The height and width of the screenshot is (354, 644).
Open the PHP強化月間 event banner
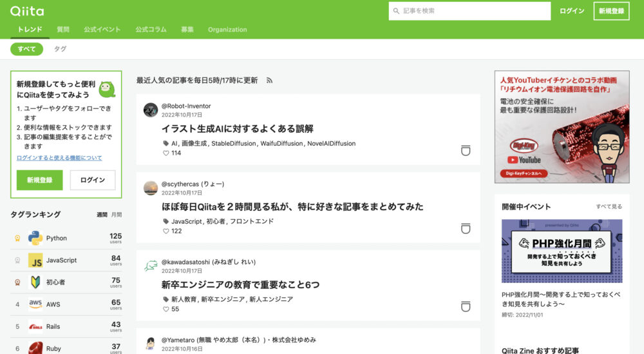pos(562,251)
